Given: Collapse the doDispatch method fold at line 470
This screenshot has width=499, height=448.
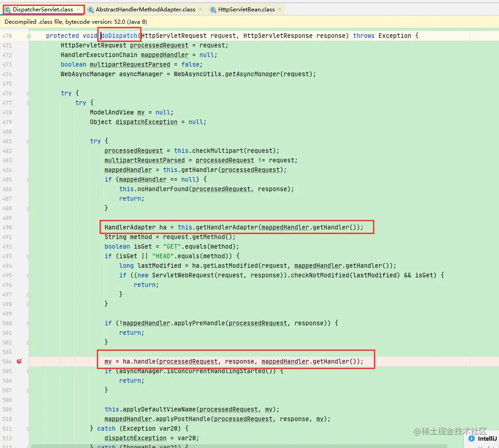Looking at the screenshot, I should point(29,36).
